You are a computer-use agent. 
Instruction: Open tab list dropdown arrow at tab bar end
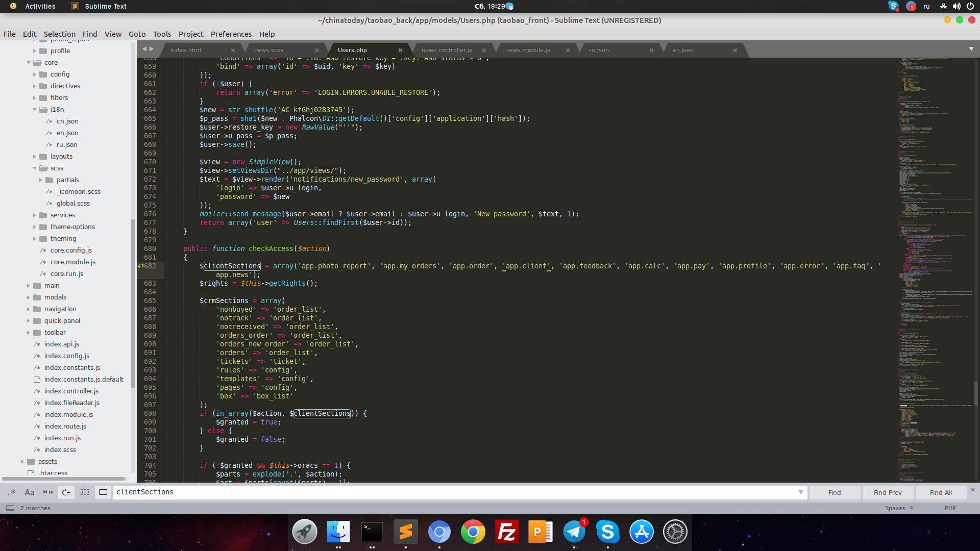(971, 49)
